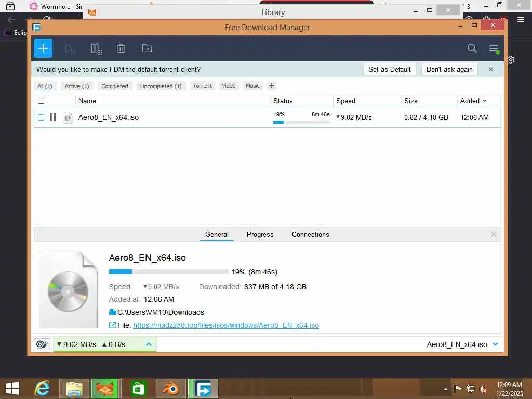This screenshot has width=532, height=399.
Task: Click the ISO file icon in download row
Action: point(68,117)
